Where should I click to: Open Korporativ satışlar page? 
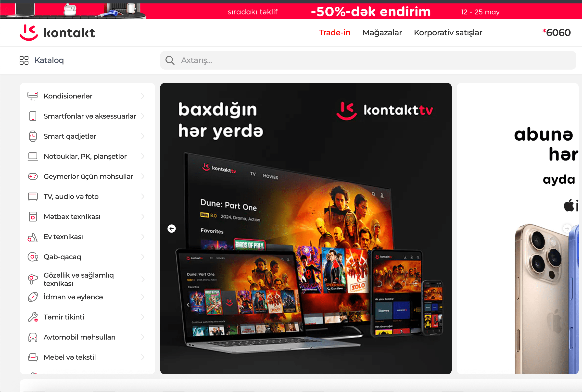tap(448, 33)
